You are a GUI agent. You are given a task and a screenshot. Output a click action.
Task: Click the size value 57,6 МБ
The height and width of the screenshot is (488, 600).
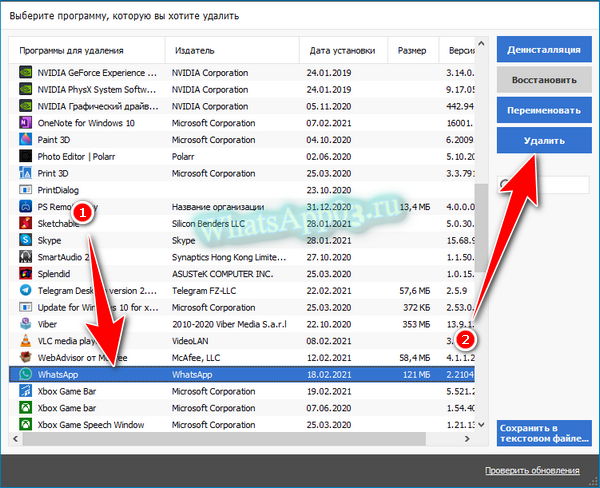[415, 291]
